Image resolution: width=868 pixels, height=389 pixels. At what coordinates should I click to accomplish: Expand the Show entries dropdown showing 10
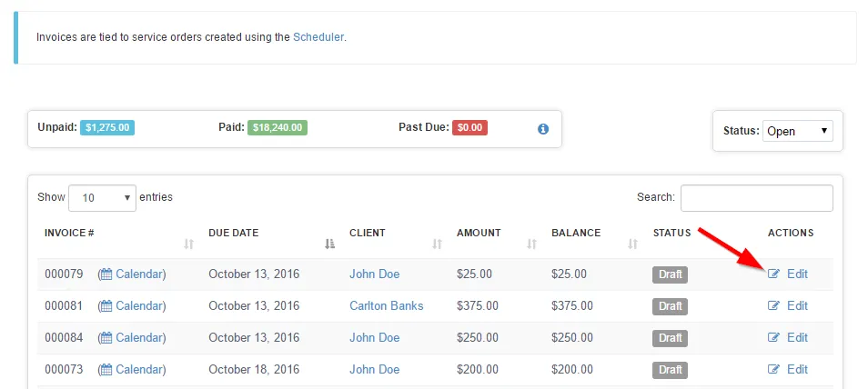pos(103,197)
